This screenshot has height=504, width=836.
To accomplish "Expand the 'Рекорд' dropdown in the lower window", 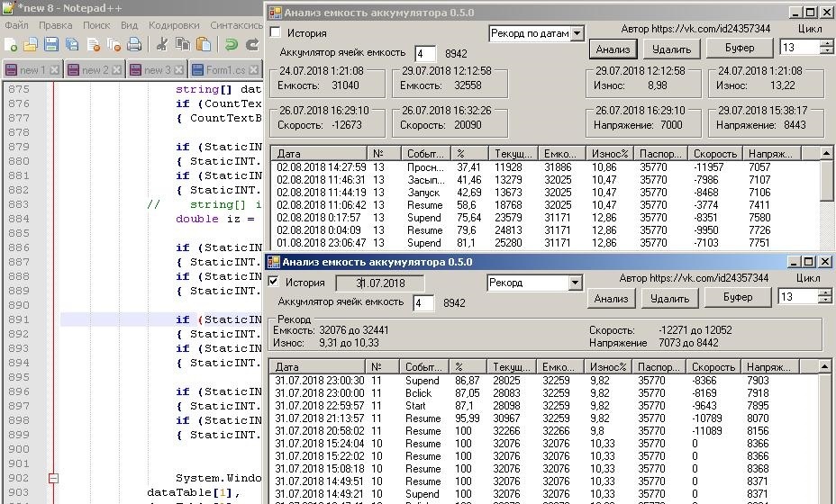I will pyautogui.click(x=575, y=283).
